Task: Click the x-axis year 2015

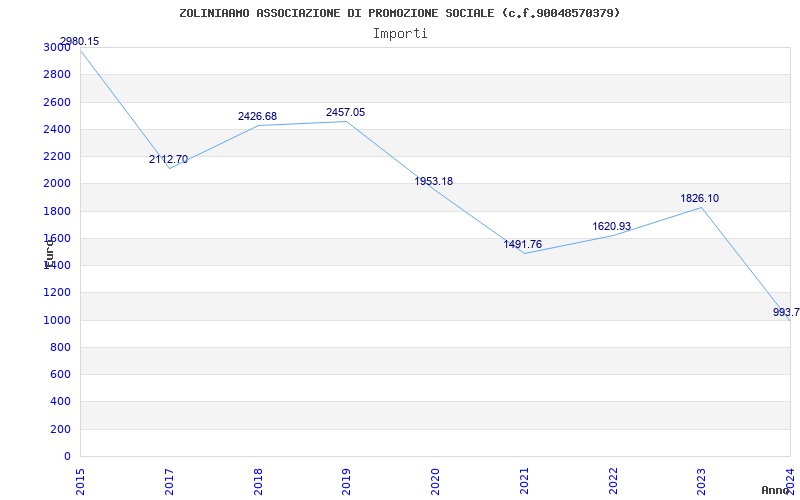Action: (80, 482)
